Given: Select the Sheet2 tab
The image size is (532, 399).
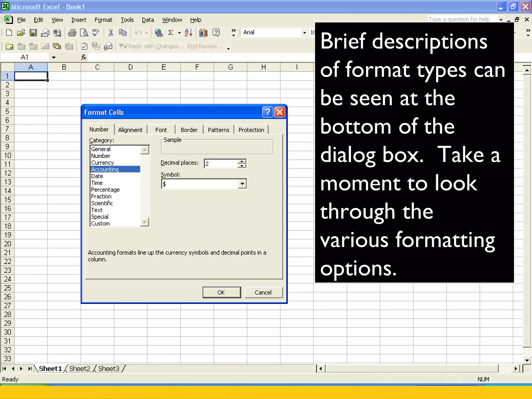Looking at the screenshot, I should coord(79,369).
